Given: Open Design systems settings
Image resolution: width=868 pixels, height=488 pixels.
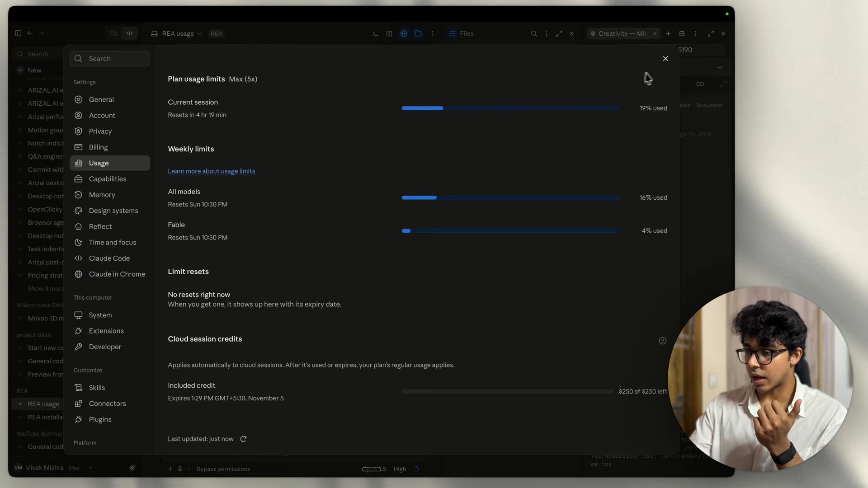Looking at the screenshot, I should [109, 211].
